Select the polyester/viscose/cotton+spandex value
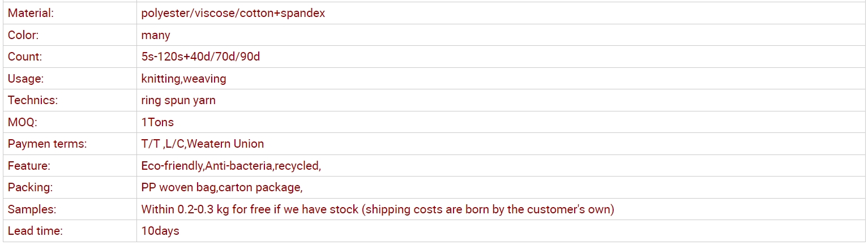The width and height of the screenshot is (868, 245). [233, 13]
